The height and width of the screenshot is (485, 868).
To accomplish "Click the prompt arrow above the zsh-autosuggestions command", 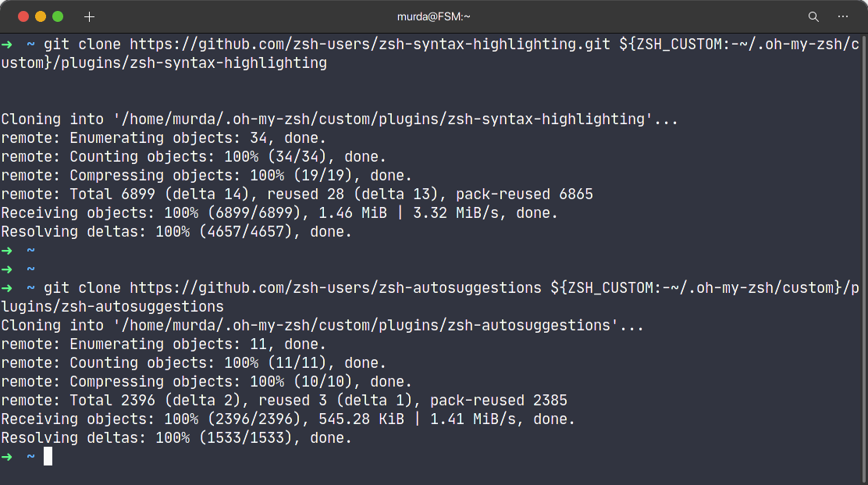I will tap(8, 269).
